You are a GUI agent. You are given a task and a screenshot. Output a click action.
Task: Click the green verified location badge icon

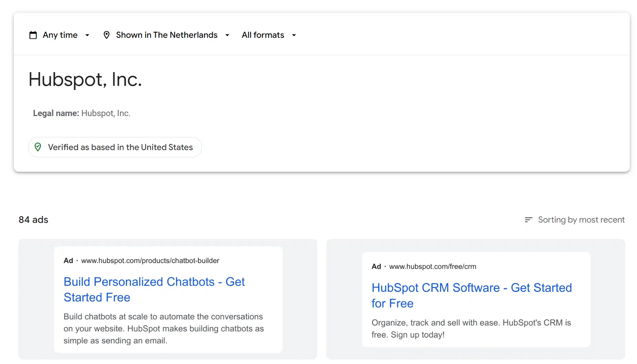38,147
